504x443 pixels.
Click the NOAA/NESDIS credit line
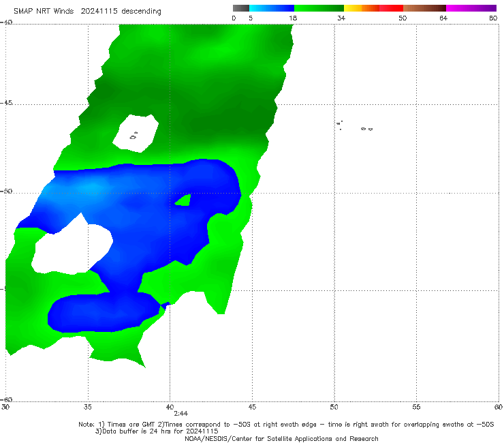click(281, 438)
